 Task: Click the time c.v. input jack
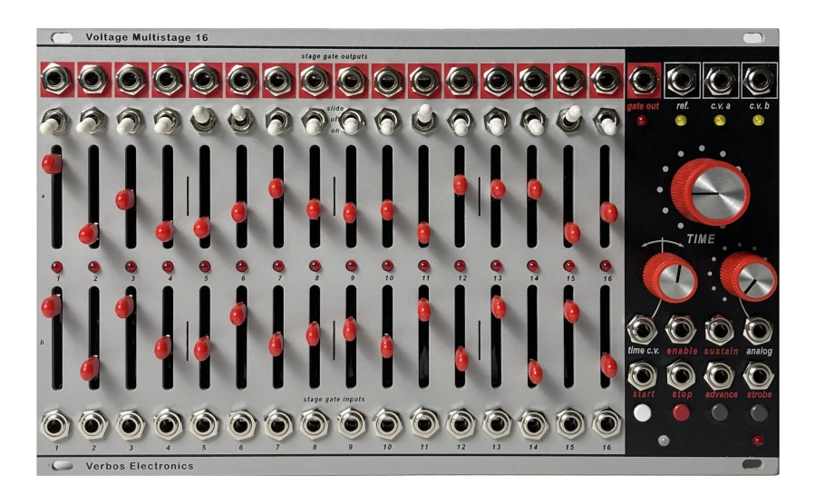(x=642, y=330)
